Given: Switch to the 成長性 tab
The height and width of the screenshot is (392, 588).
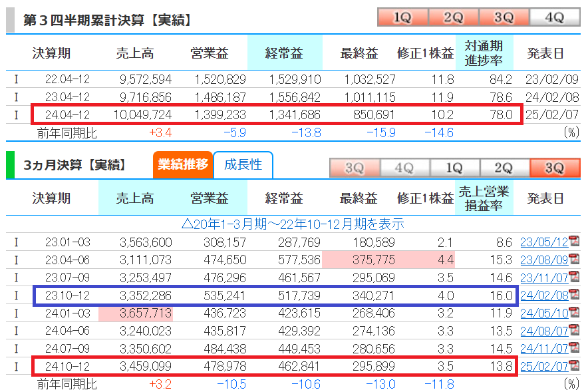Looking at the screenshot, I should [243, 164].
